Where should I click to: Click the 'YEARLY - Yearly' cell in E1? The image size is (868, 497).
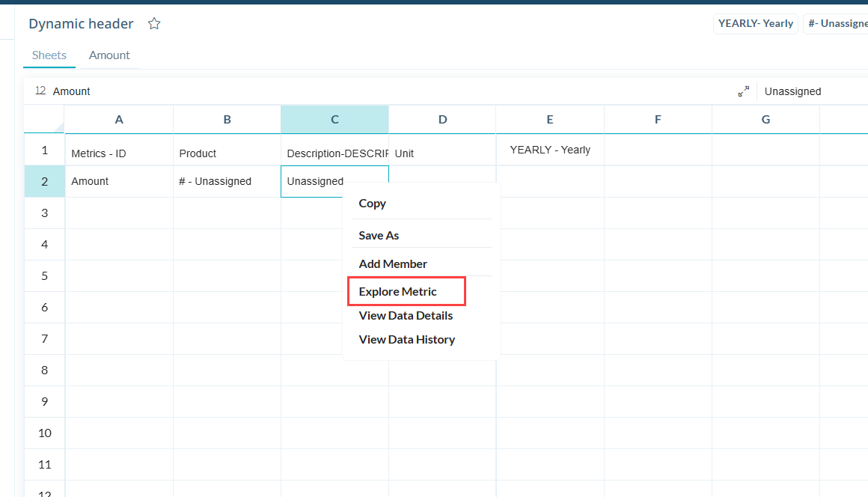550,150
